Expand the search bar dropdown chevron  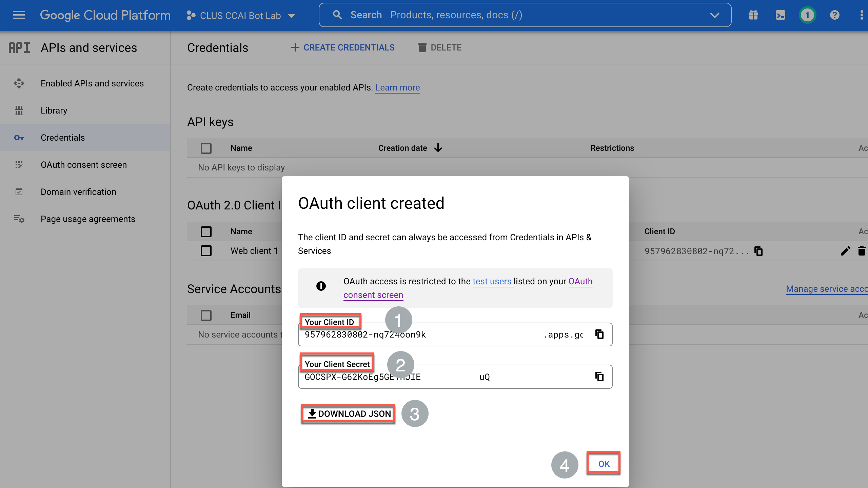(714, 15)
